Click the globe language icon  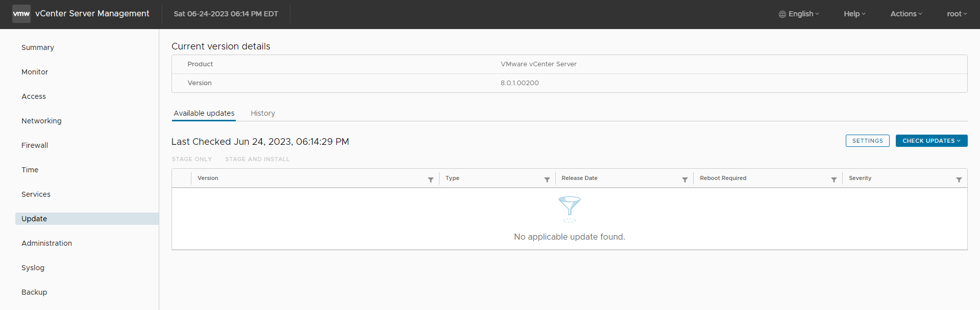point(782,14)
